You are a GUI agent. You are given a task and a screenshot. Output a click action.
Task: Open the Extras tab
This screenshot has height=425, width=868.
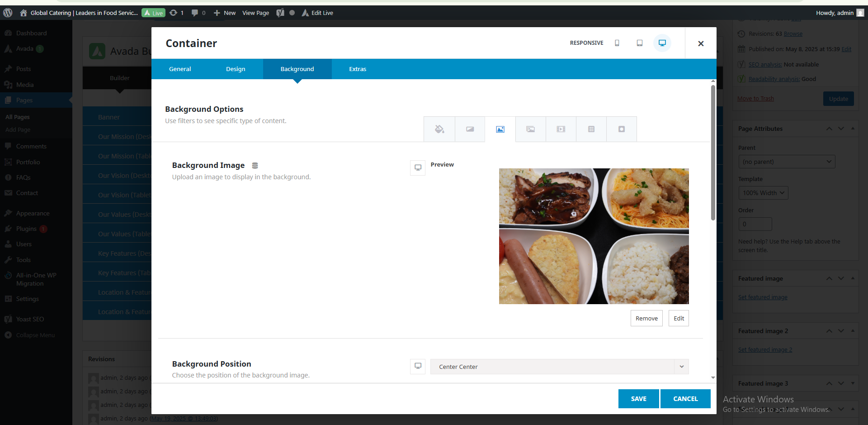pos(357,69)
